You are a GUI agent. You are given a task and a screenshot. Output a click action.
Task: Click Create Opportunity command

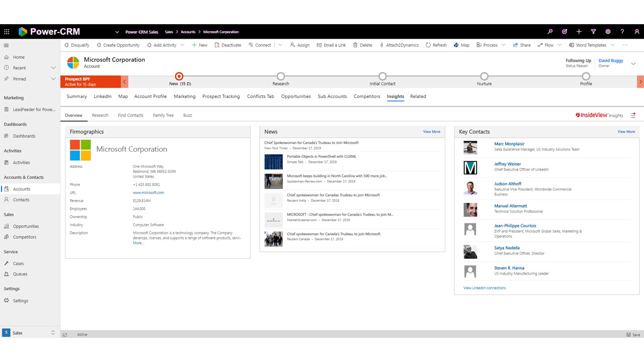point(118,45)
